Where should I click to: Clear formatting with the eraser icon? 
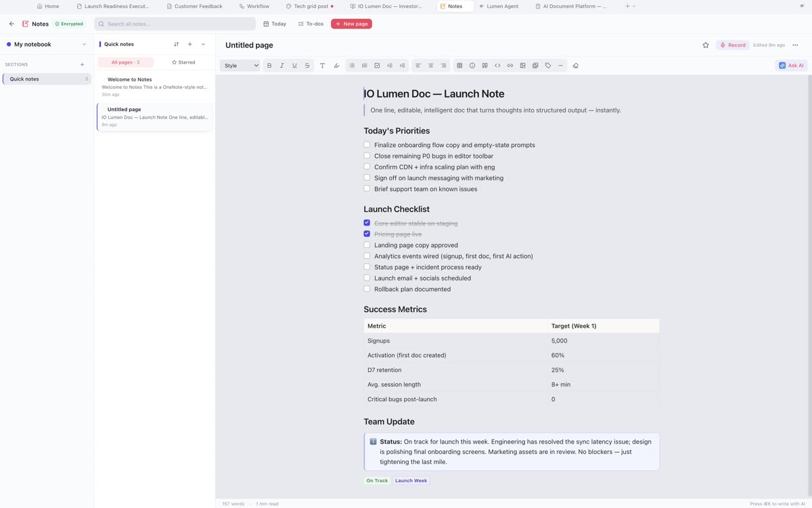576,66
